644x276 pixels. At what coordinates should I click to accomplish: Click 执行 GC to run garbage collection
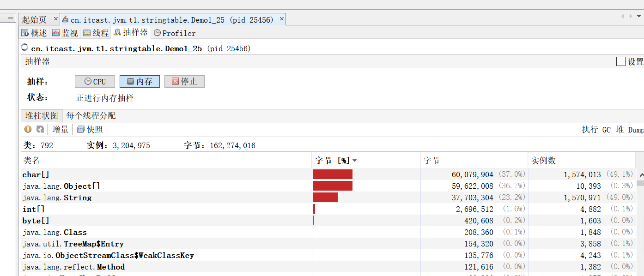pyautogui.click(x=596, y=130)
